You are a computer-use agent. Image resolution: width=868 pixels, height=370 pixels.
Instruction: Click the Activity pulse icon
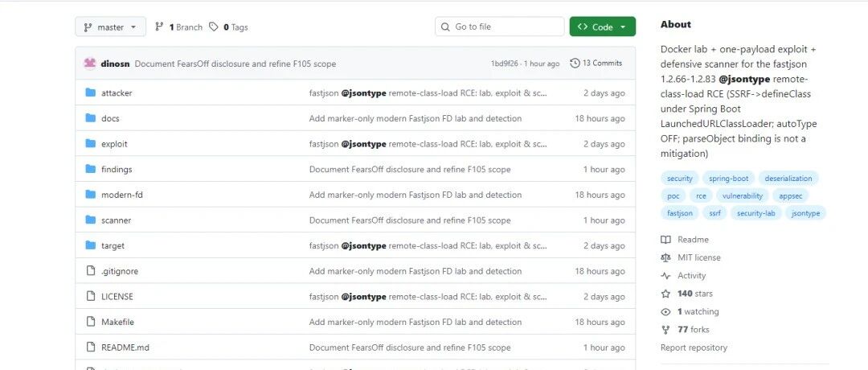(665, 275)
